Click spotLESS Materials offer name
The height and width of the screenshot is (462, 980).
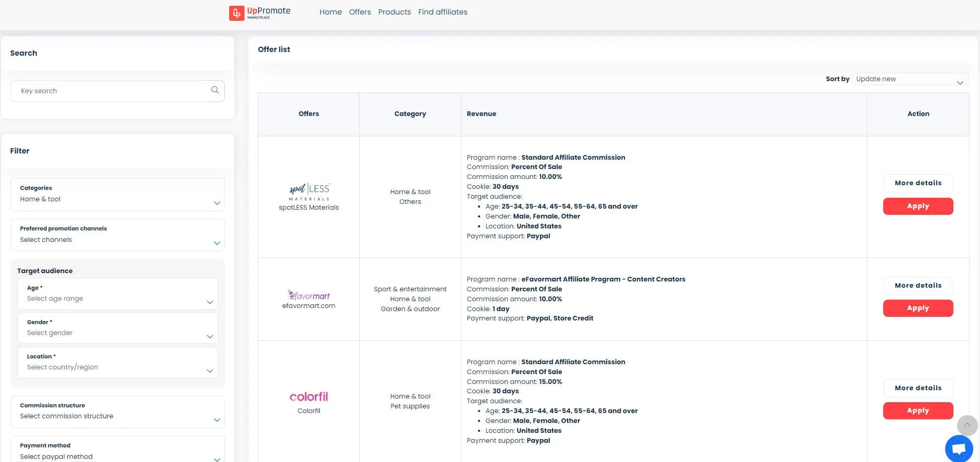tap(309, 208)
